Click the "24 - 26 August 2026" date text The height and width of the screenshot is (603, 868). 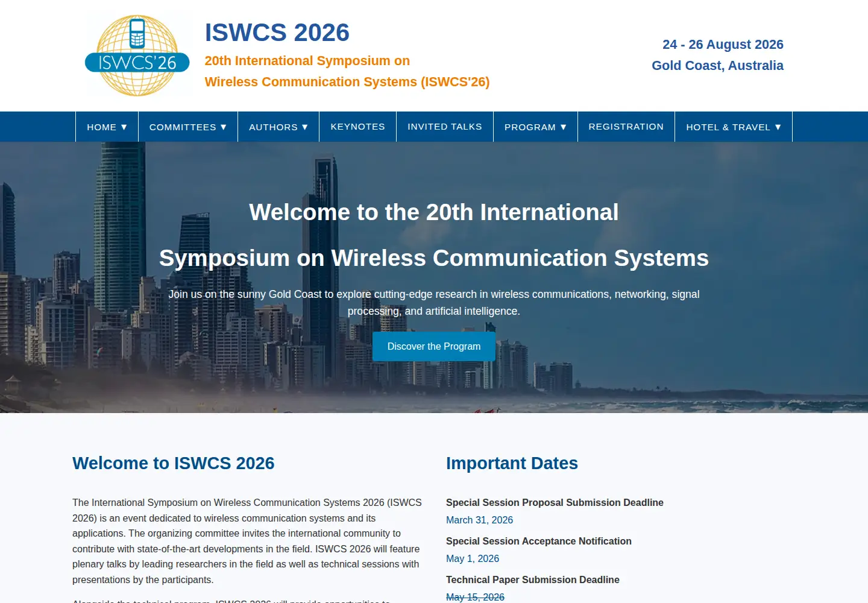coord(723,45)
